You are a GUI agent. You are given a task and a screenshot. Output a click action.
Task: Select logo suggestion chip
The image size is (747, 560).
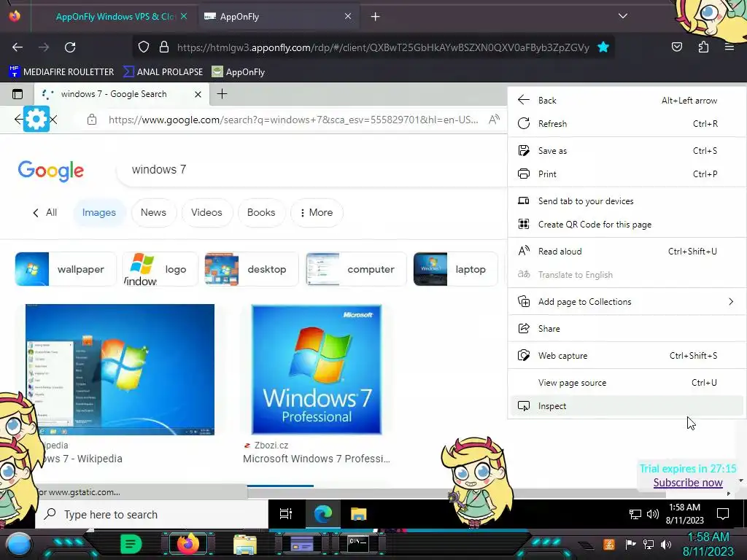point(160,269)
